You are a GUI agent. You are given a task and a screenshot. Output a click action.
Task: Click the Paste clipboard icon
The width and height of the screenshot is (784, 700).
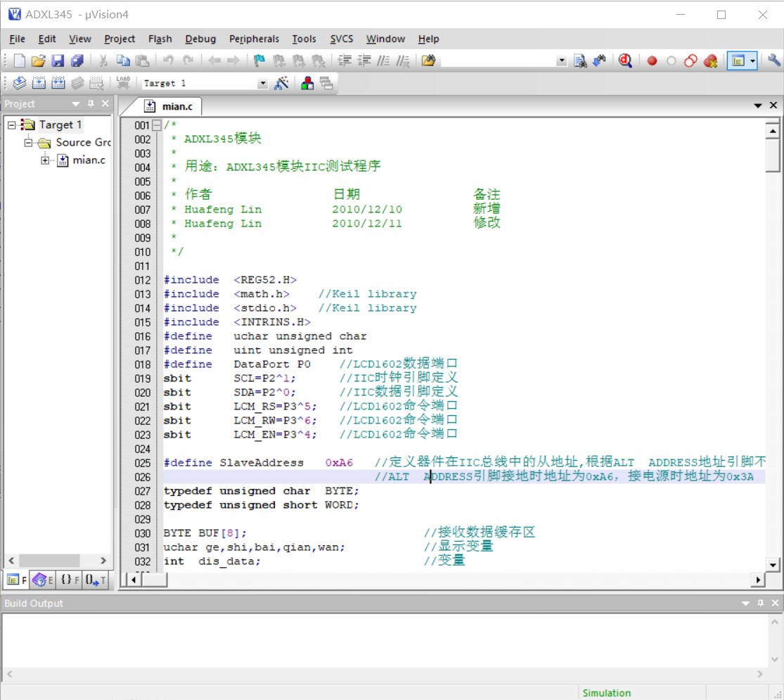tap(143, 61)
